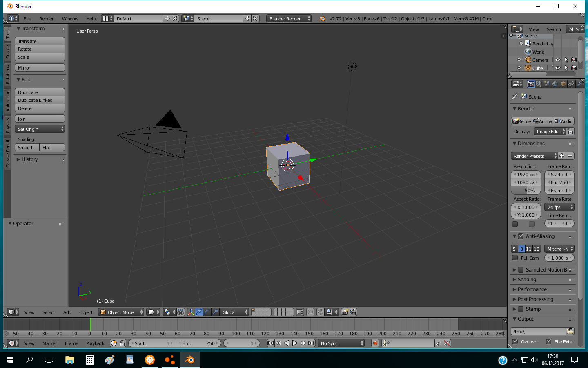Click the snap magnet icon

(321, 312)
